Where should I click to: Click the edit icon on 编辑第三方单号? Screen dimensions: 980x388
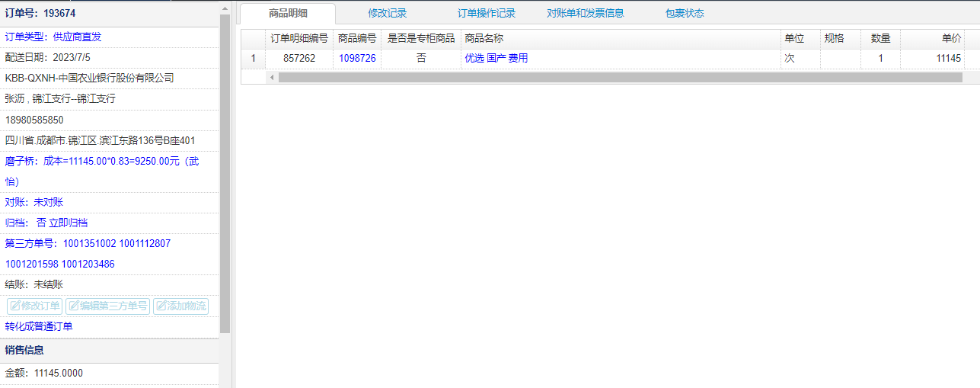[x=74, y=306]
